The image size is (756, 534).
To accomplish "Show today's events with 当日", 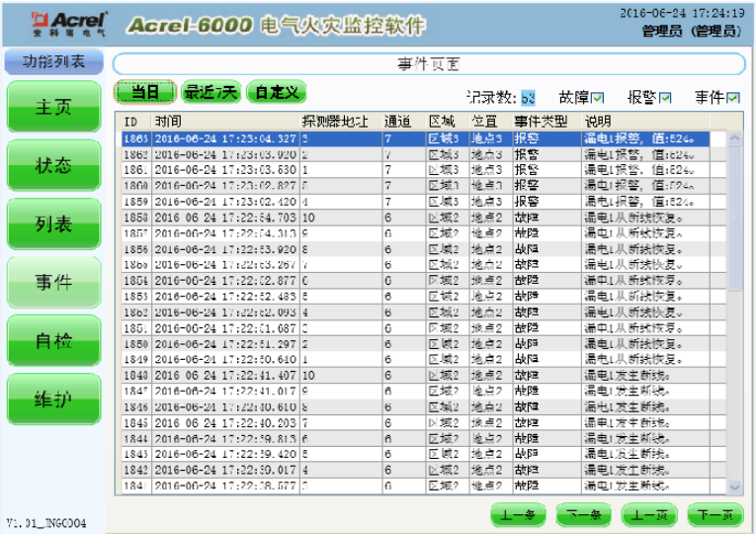I will (145, 92).
